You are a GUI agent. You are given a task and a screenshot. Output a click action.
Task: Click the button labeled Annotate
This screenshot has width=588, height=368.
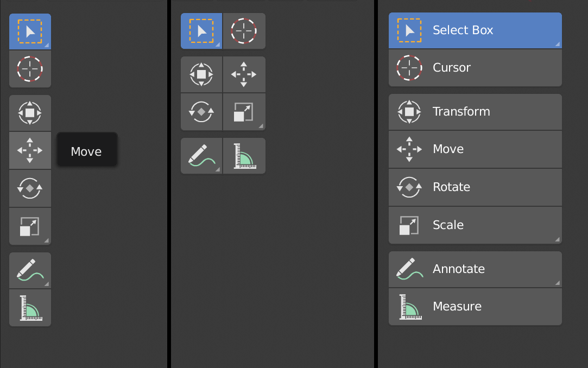[475, 269]
